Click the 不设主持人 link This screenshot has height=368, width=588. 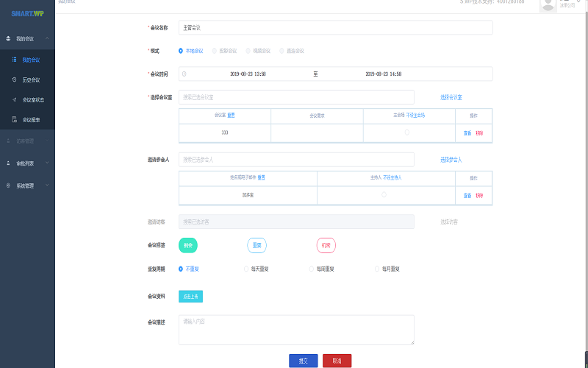click(x=392, y=177)
